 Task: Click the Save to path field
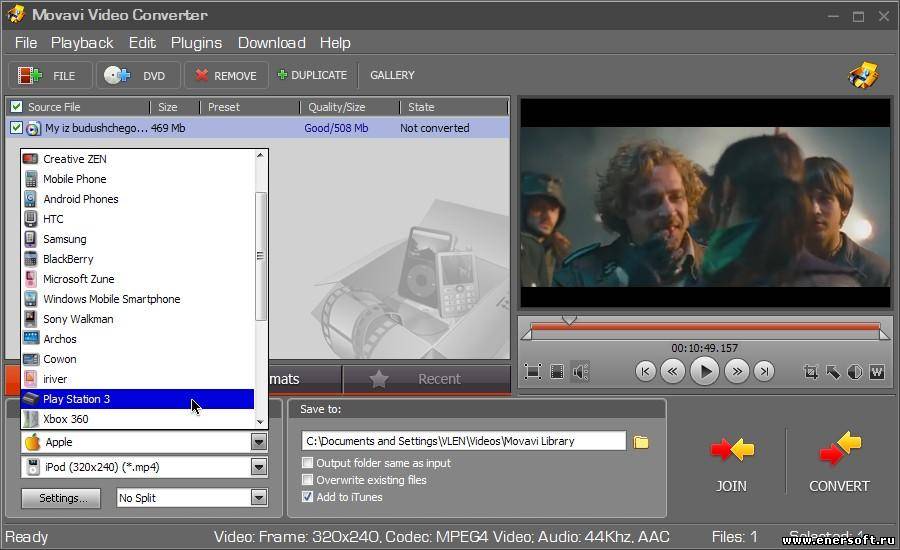463,441
